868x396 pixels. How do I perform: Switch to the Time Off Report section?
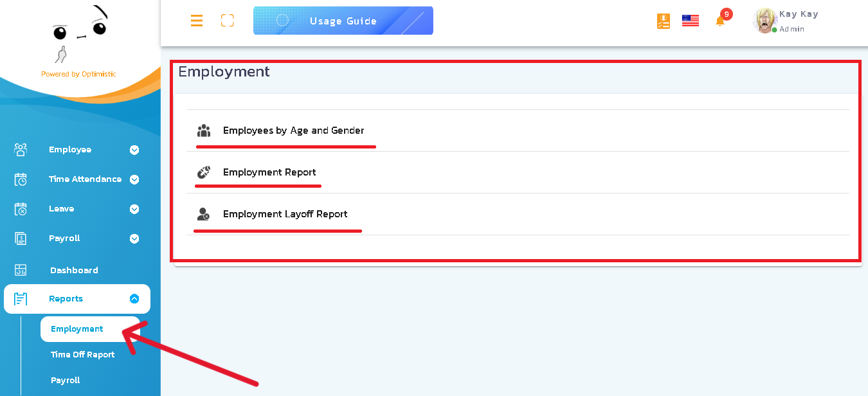[x=82, y=354]
